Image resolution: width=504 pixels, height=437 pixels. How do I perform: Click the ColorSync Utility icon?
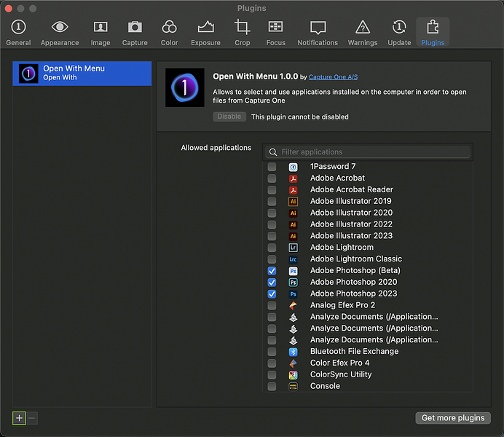point(293,375)
